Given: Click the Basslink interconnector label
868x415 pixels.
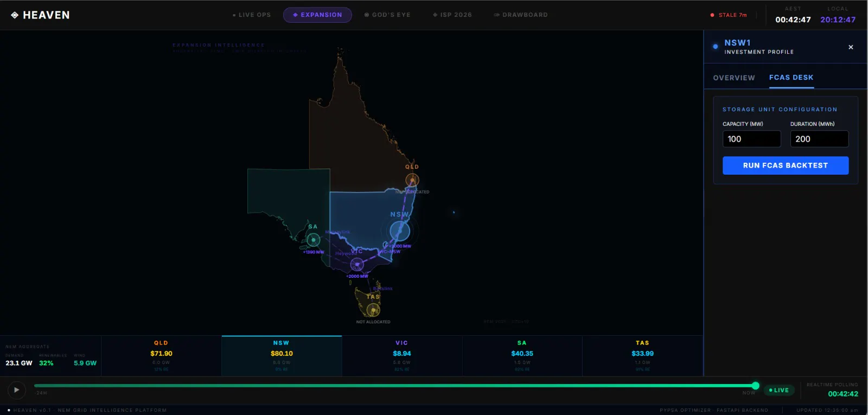Looking at the screenshot, I should 382,289.
